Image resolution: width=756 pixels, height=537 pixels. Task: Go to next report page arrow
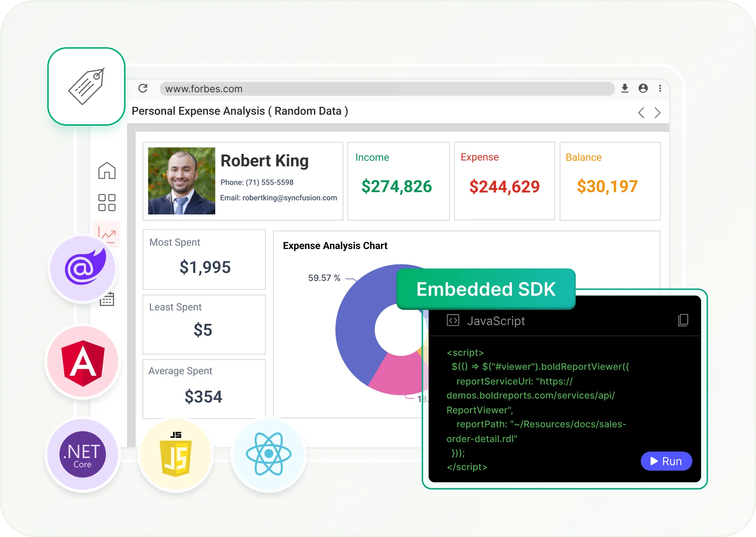tap(657, 112)
